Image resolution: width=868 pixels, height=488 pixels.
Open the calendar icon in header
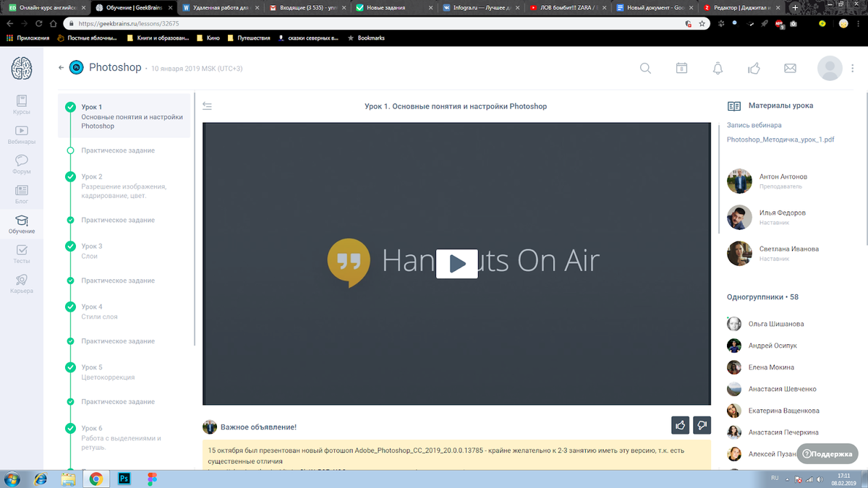[681, 68]
